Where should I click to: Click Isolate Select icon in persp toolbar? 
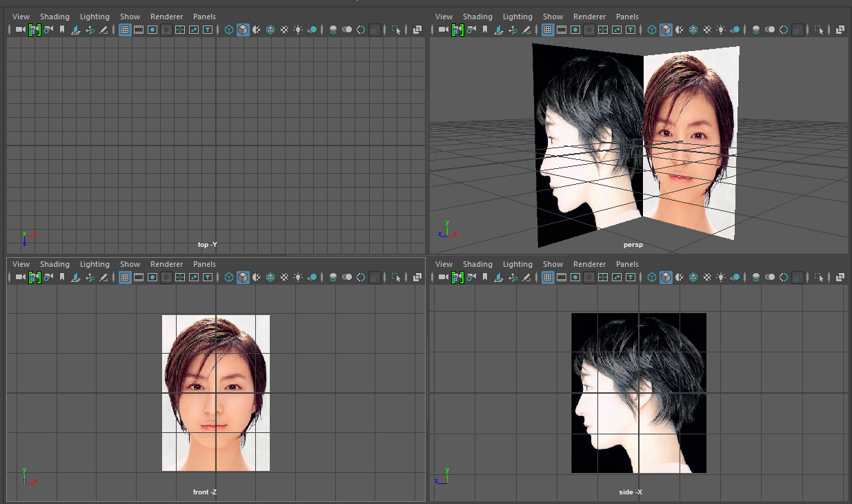coord(818,30)
